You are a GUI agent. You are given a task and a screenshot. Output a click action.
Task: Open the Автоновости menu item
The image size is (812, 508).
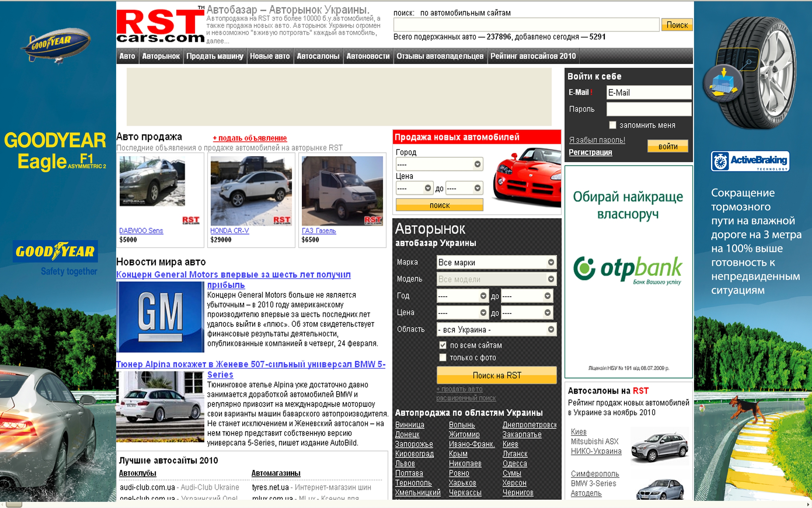tap(368, 56)
